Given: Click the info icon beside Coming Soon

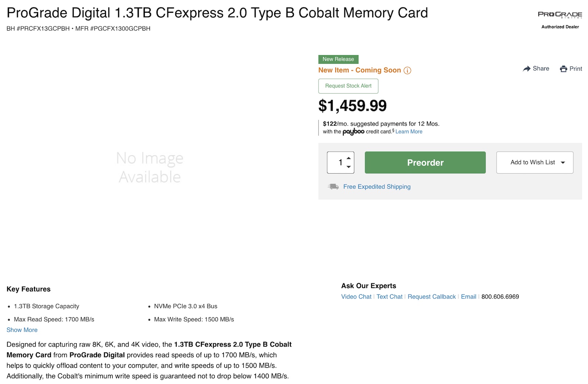Looking at the screenshot, I should pyautogui.click(x=407, y=71).
